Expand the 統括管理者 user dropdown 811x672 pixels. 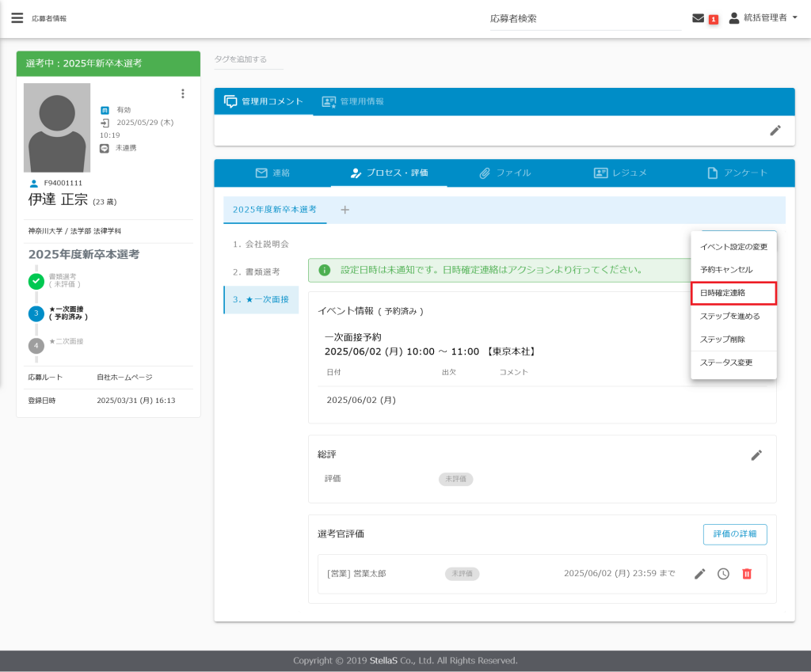(763, 17)
